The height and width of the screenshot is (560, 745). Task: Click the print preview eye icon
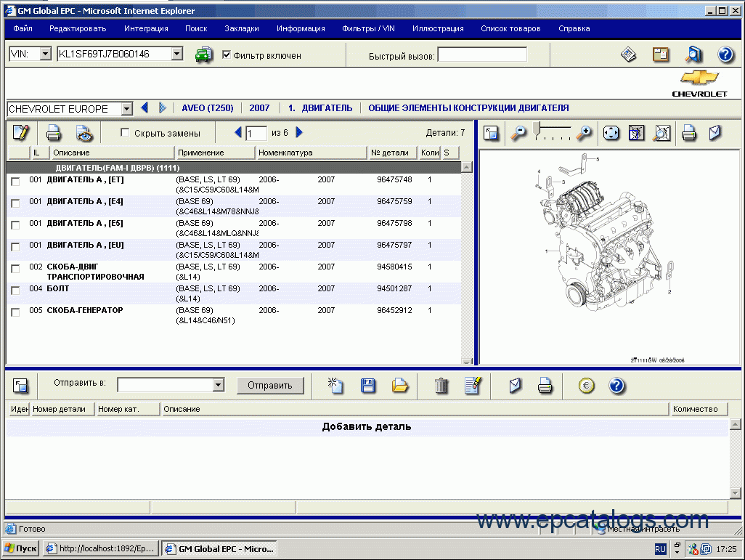[84, 134]
